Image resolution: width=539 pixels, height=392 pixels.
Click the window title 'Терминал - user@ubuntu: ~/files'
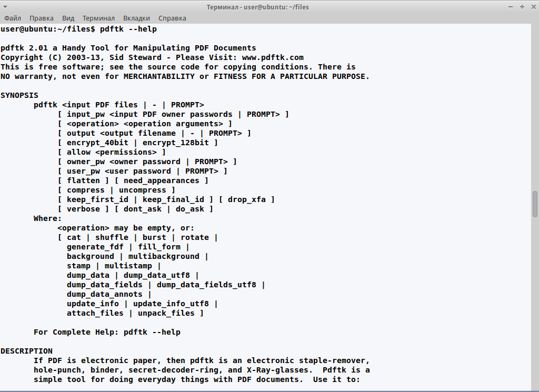pos(257,7)
